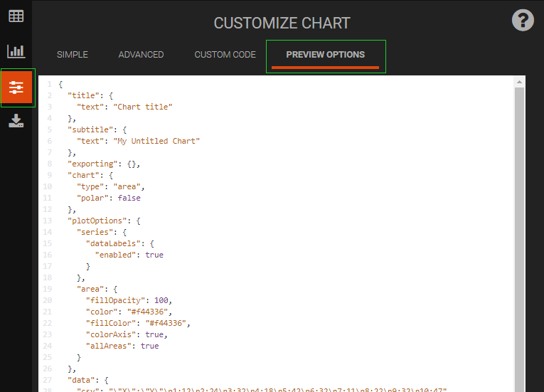Switch to the Simple tab

[x=73, y=55]
